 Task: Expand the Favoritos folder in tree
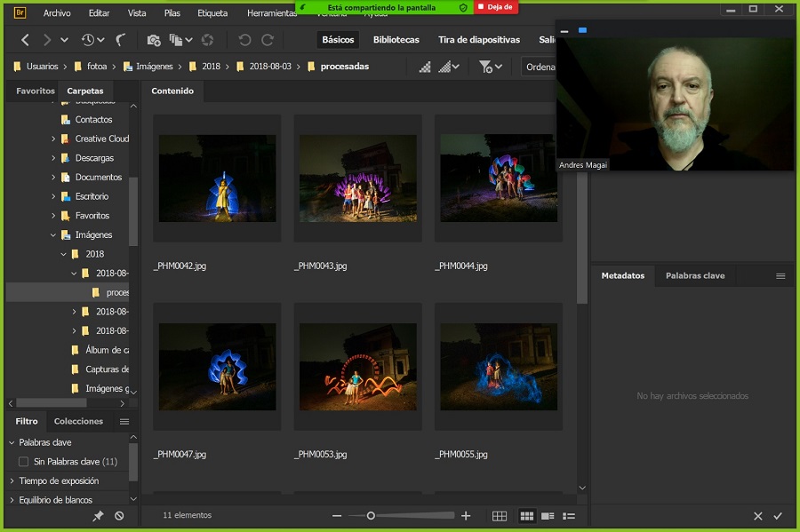point(53,216)
